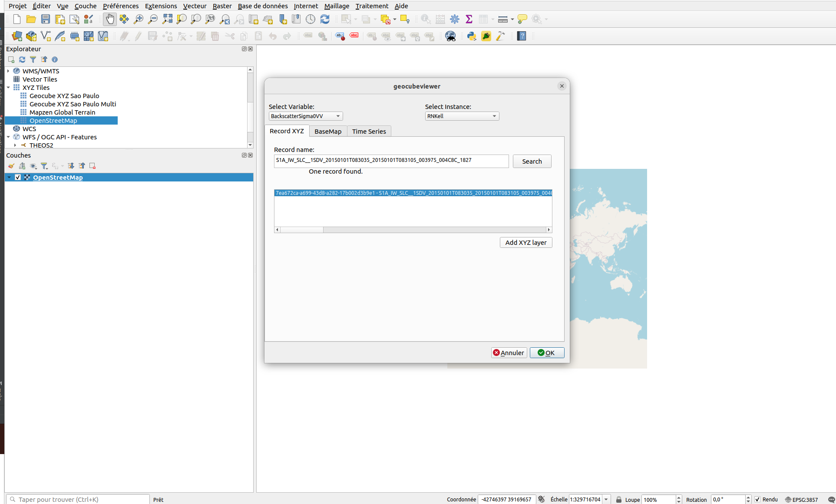
Task: Open the Statistical Summary sigma icon
Action: 469,19
